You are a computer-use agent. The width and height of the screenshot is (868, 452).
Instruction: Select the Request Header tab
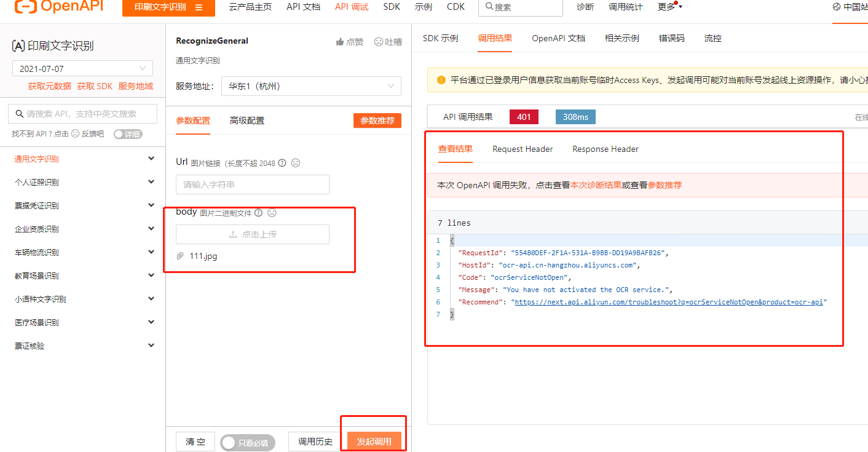(523, 149)
